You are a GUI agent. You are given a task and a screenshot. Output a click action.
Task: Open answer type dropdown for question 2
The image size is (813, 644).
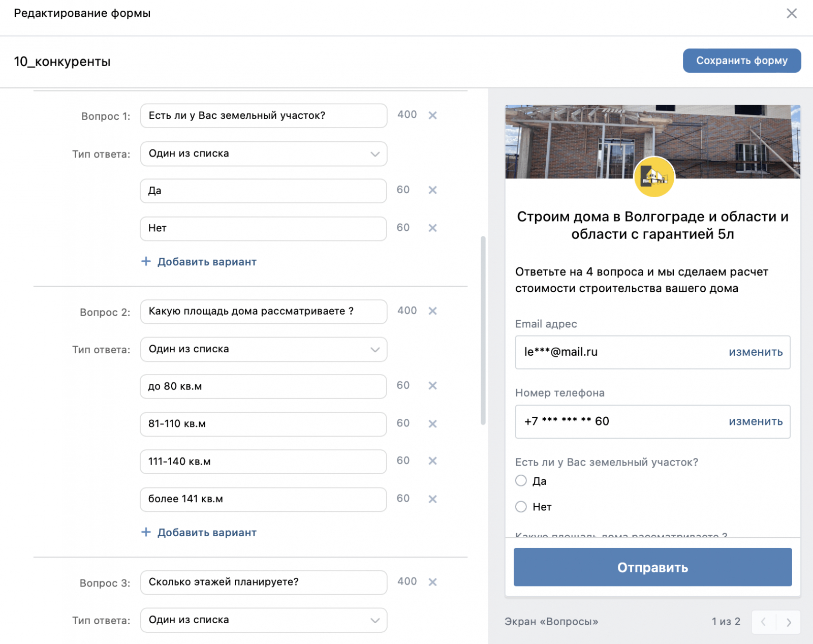pyautogui.click(x=263, y=350)
